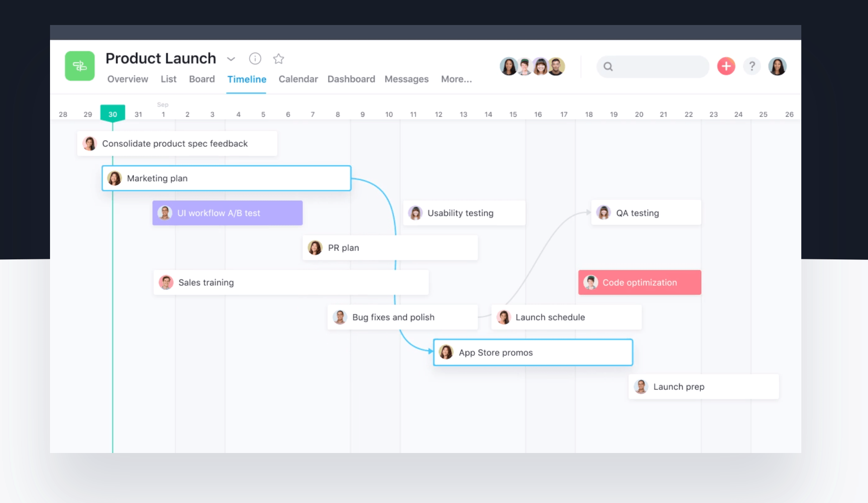Switch to the Messages tab
Viewport: 868px width, 503px height.
[406, 79]
